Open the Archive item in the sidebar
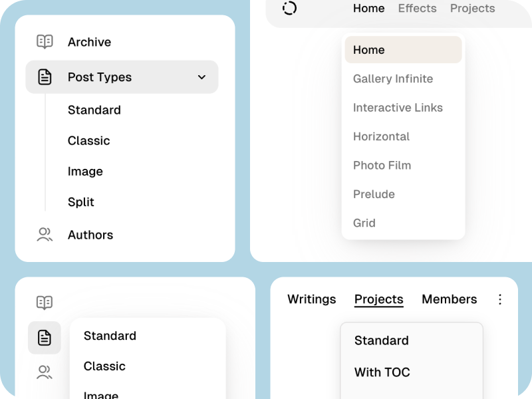Viewport: 532px width, 399px height. click(x=89, y=42)
